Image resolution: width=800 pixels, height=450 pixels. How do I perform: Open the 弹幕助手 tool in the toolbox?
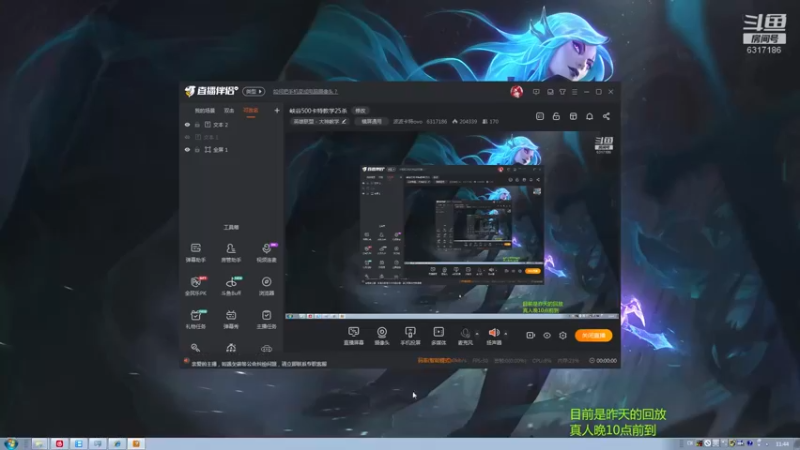195,253
